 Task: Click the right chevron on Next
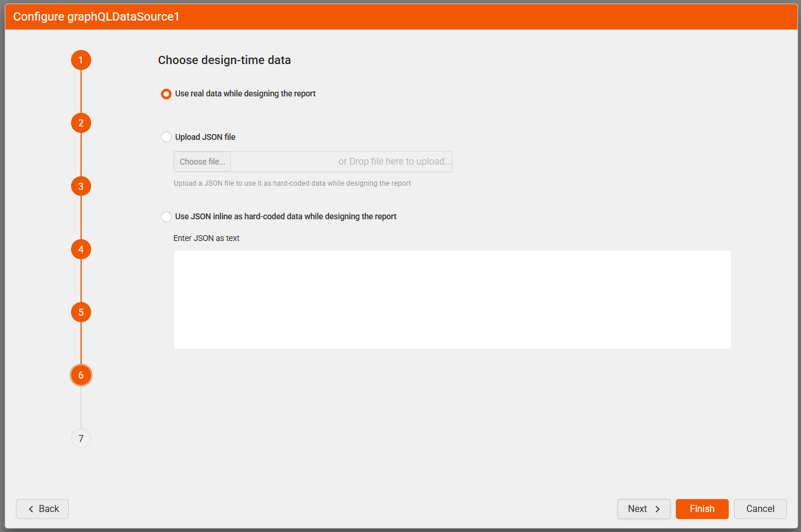[658, 509]
